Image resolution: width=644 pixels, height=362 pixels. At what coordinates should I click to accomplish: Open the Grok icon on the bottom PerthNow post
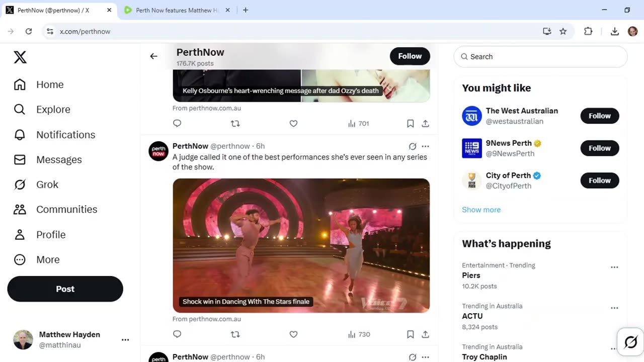413,357
